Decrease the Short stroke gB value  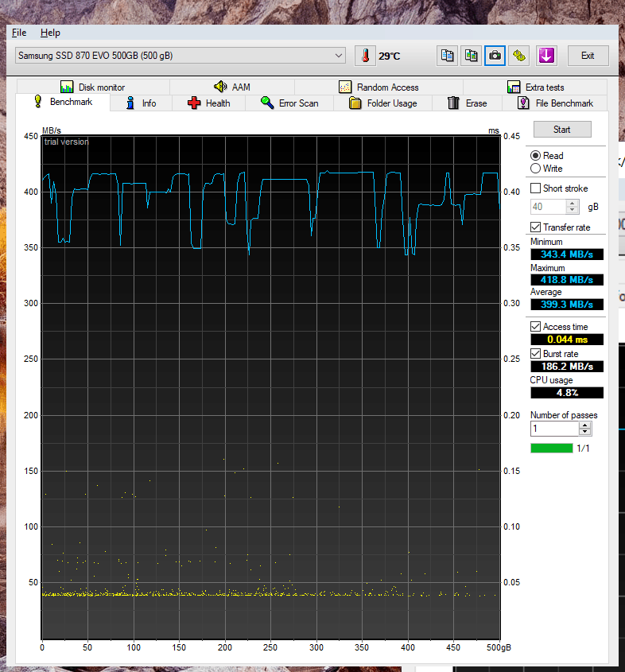tap(572, 210)
